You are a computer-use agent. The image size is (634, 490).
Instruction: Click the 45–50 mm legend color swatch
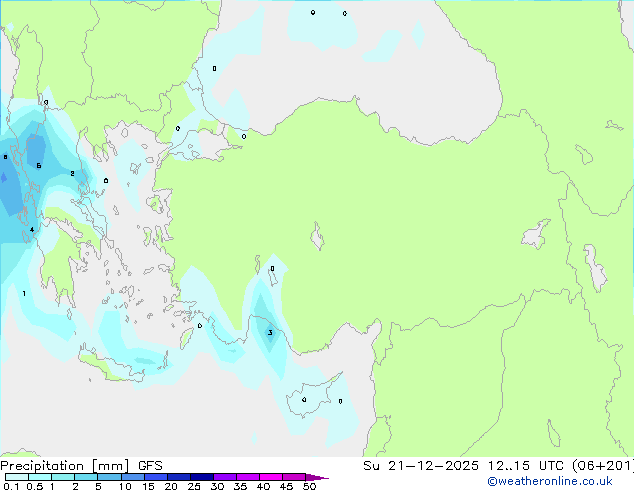pyautogui.click(x=294, y=477)
